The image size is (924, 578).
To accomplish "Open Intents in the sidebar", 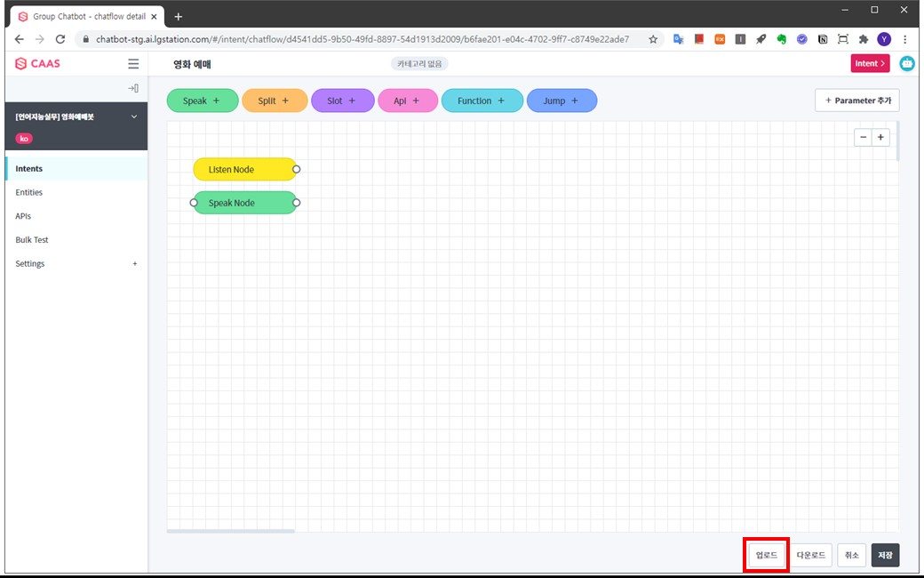I will (x=29, y=169).
